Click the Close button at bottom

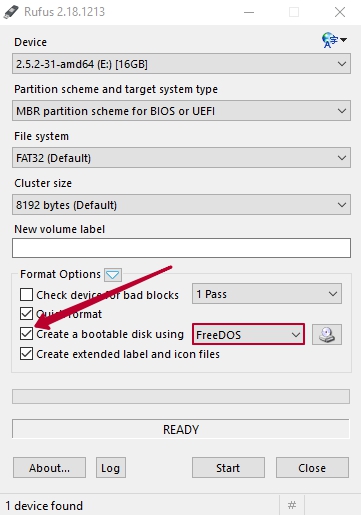click(312, 468)
